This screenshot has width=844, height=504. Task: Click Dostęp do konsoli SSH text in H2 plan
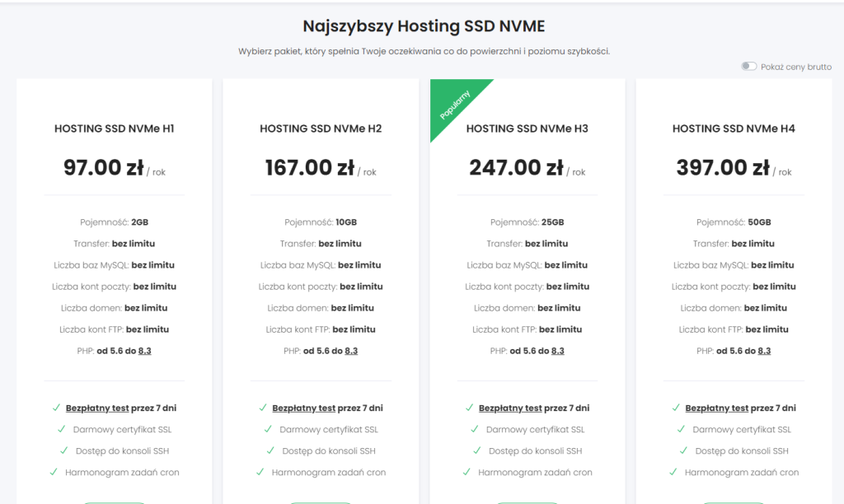[329, 450]
